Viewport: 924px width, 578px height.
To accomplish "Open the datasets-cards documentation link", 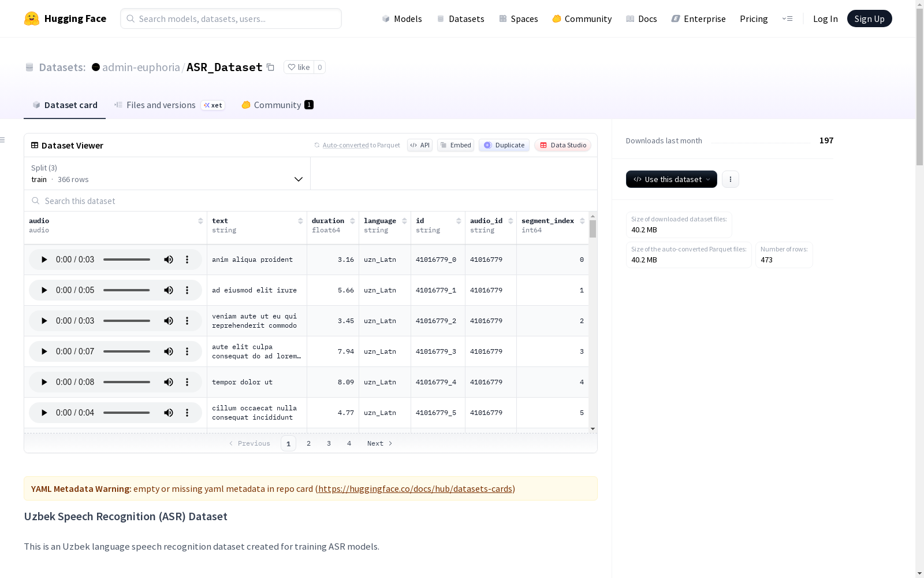I will point(415,488).
